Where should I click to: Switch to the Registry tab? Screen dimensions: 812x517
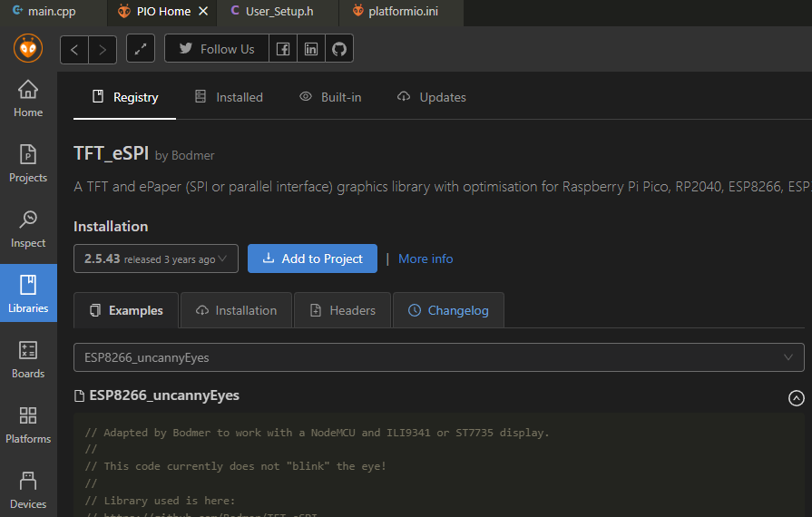[125, 97]
